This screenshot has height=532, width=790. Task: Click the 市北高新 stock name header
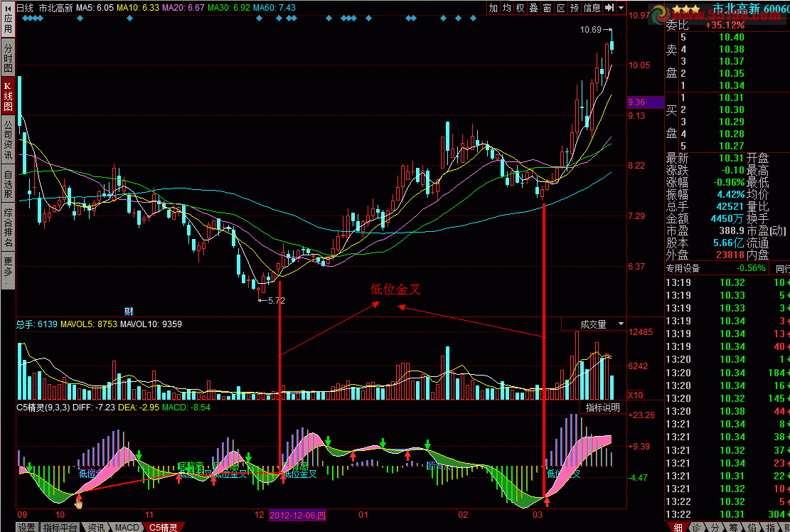[x=736, y=9]
